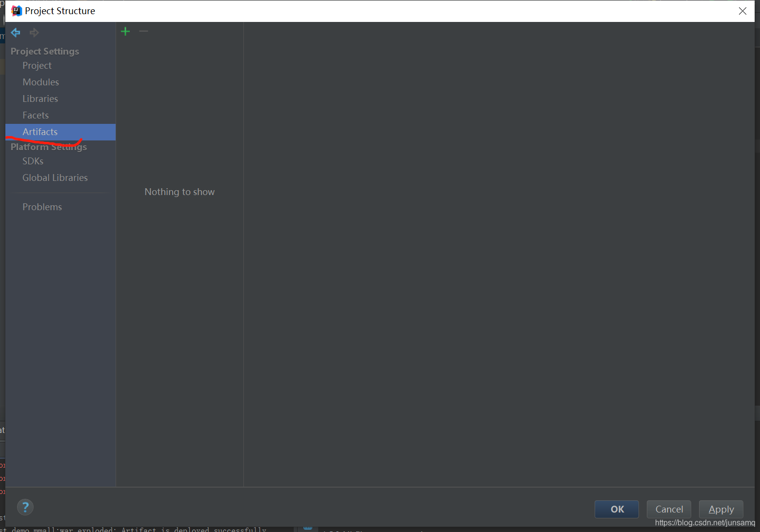The image size is (760, 532).
Task: Confirm with the OK button
Action: click(617, 509)
